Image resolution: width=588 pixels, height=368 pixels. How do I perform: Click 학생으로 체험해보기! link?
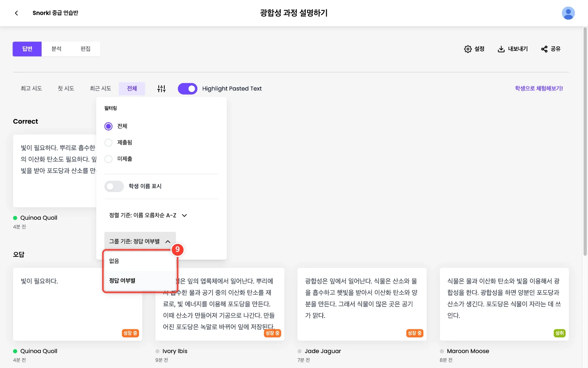(x=539, y=88)
